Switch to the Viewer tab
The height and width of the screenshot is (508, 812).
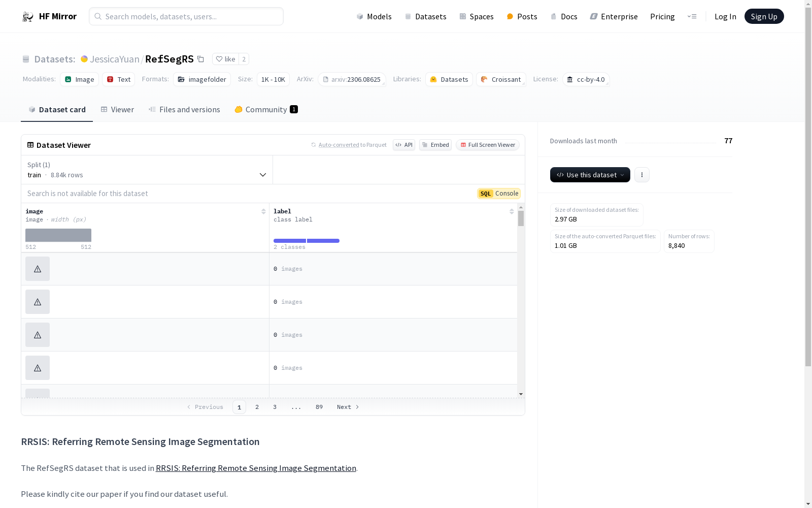coord(117,110)
